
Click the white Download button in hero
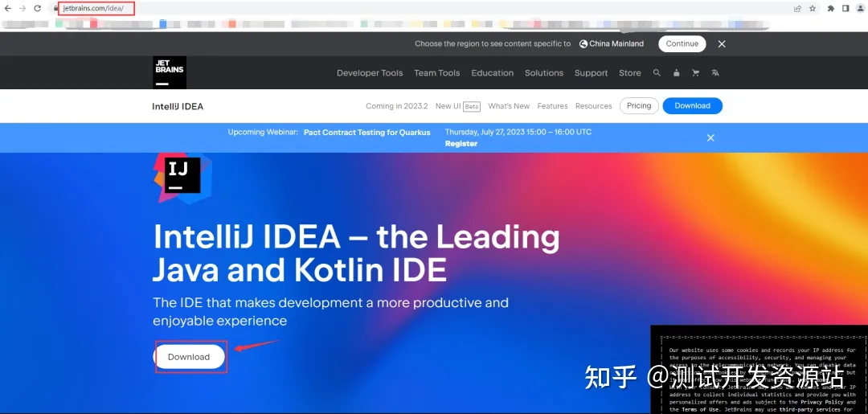pyautogui.click(x=189, y=357)
